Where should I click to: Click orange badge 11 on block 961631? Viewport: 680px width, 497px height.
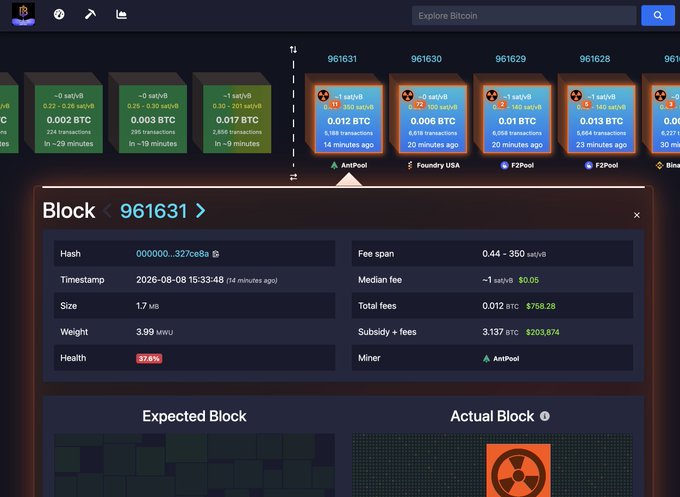(335, 105)
